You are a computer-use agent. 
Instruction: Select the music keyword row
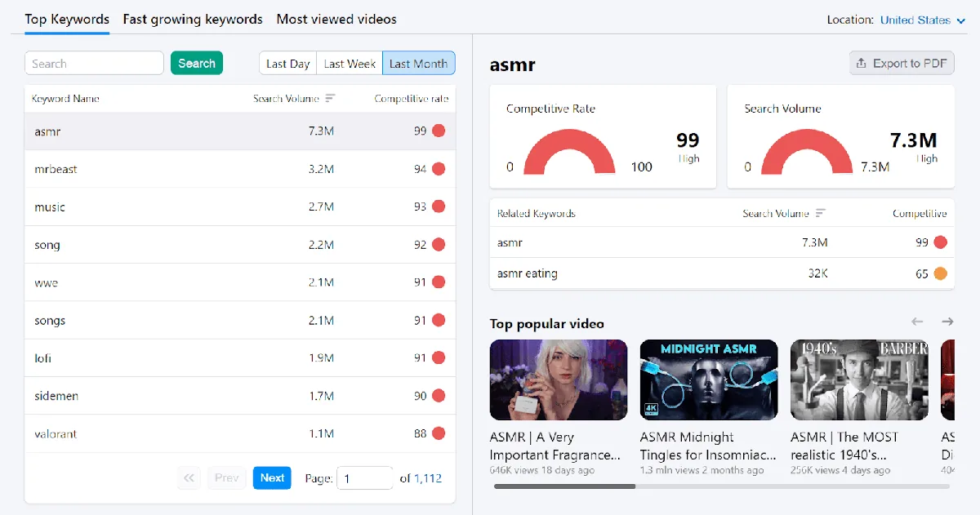pos(240,207)
